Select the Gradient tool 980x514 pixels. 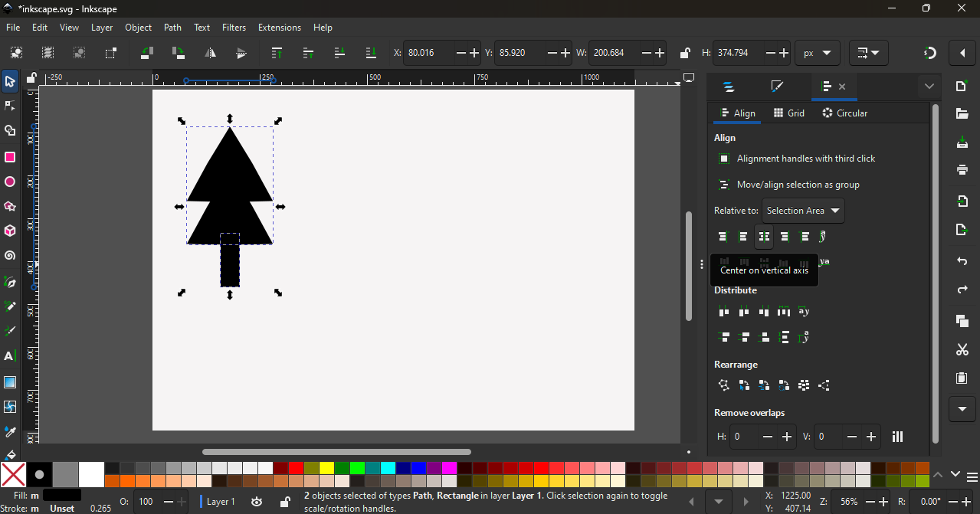(10, 382)
